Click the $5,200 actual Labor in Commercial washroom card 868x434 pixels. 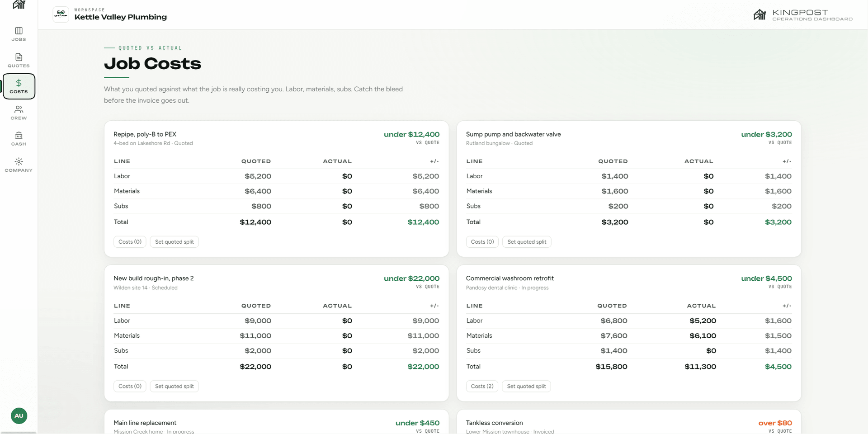tap(703, 321)
